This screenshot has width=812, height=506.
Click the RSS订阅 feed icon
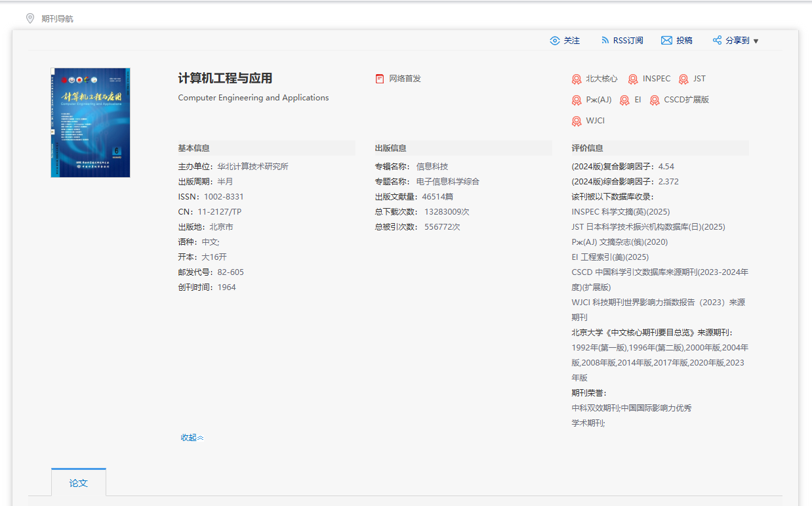(605, 41)
